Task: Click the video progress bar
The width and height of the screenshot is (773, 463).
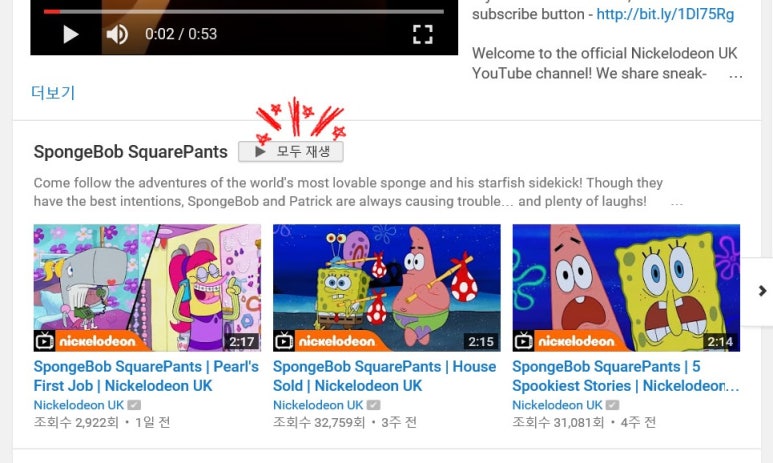Action: 244,11
